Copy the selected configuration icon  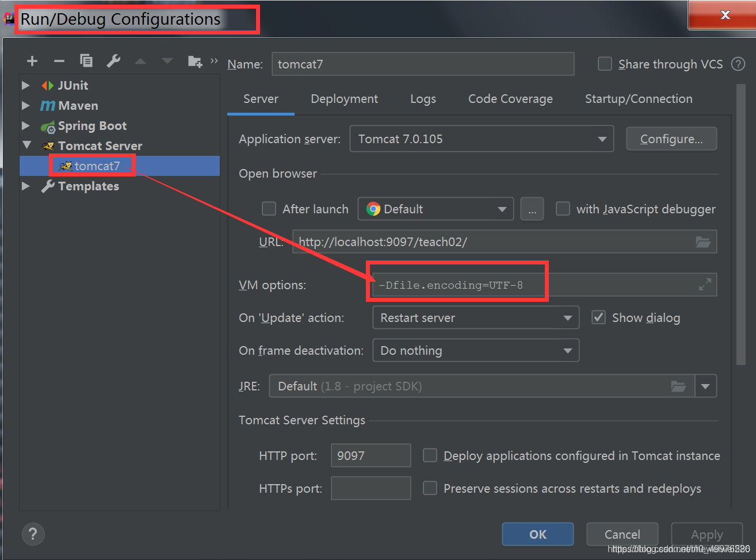click(x=86, y=60)
